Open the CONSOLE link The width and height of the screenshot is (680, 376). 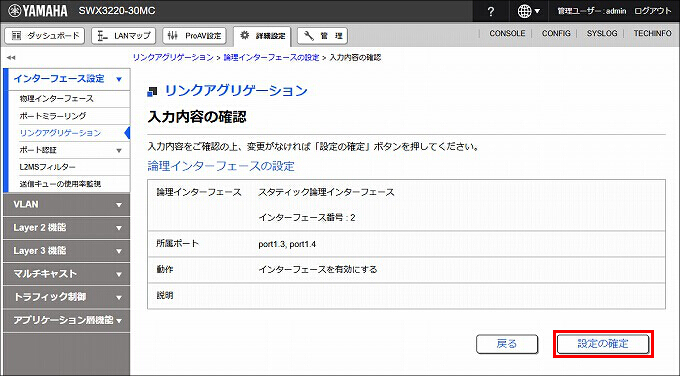[x=507, y=33]
